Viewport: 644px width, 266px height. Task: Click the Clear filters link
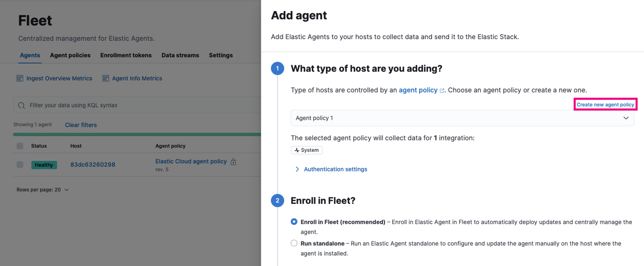(x=81, y=125)
